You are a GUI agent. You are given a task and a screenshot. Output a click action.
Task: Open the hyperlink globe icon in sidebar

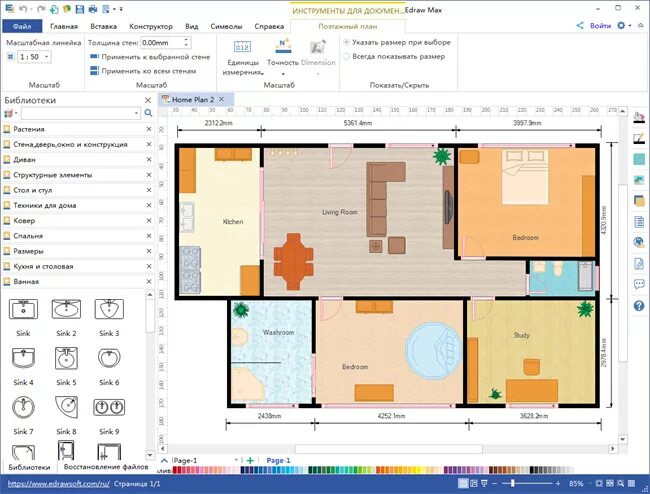coord(639,242)
